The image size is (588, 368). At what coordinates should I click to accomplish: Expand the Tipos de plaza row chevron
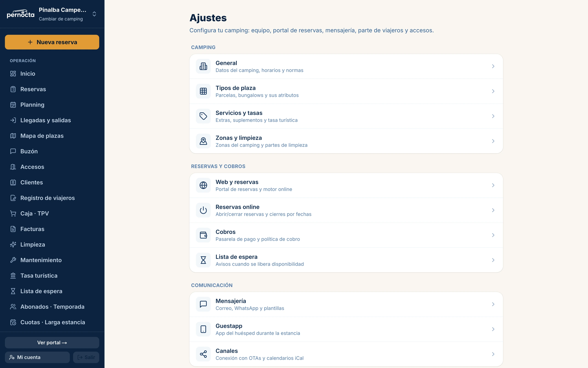point(493,91)
